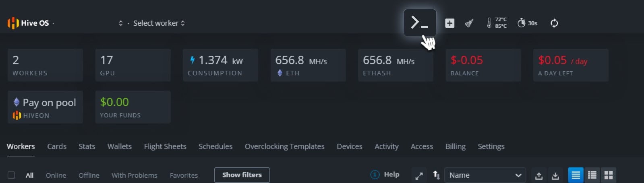This screenshot has height=183, width=644.
Task: Open the Hive Shell terminal icon
Action: [x=420, y=23]
